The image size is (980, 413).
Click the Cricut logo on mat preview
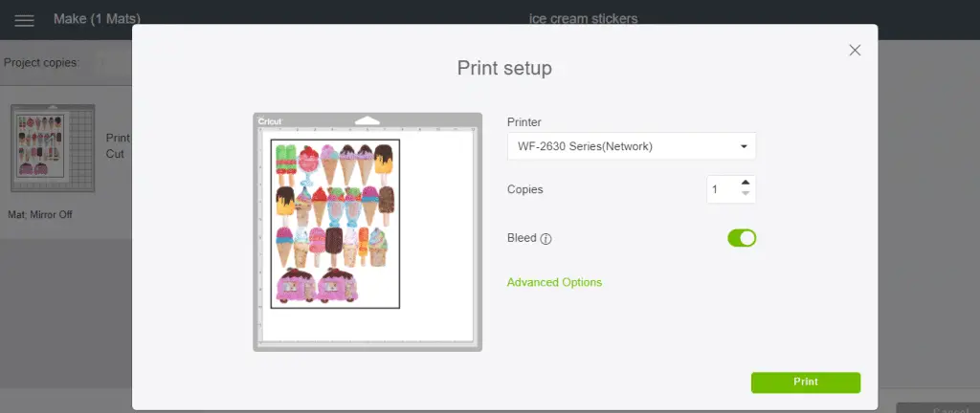tap(271, 121)
